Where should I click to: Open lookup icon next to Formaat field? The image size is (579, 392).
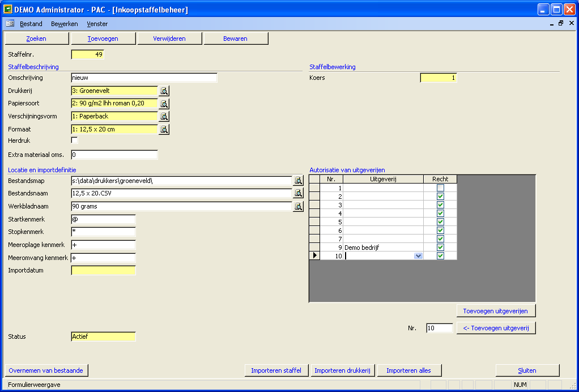coord(164,129)
